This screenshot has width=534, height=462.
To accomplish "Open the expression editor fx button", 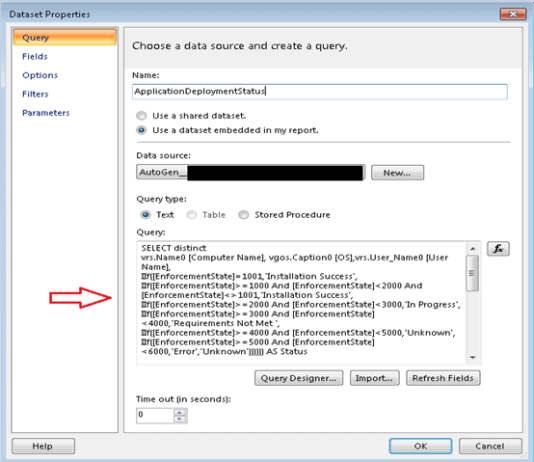I will click(498, 249).
